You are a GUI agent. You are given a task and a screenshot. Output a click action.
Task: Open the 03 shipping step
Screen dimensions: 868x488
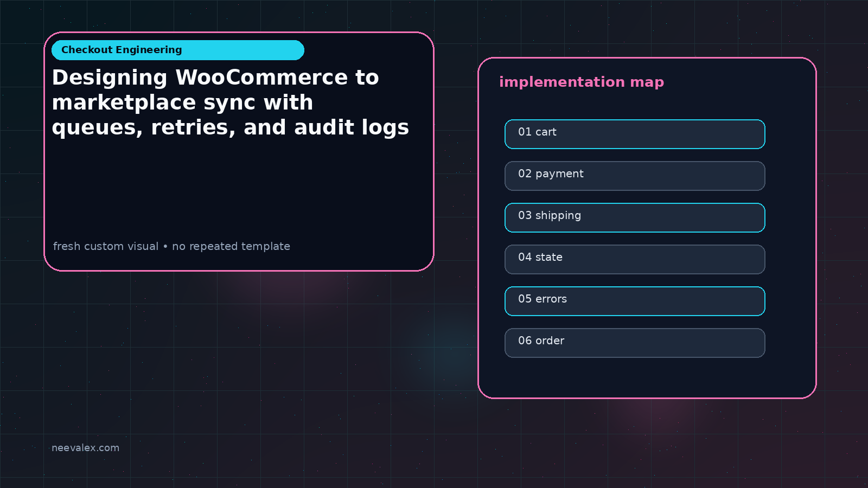635,217
